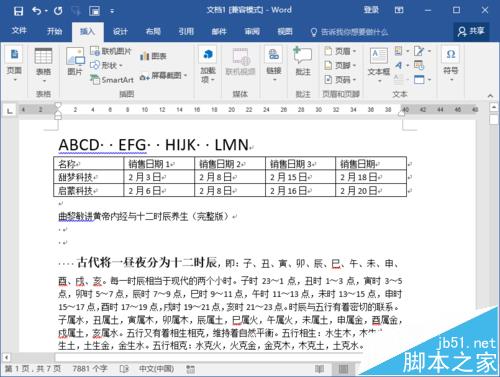
Task: Open the 文件 file menu tab
Action: 19,31
